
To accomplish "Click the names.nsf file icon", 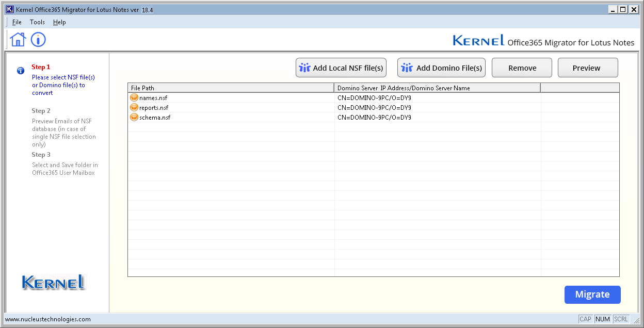I will click(134, 98).
